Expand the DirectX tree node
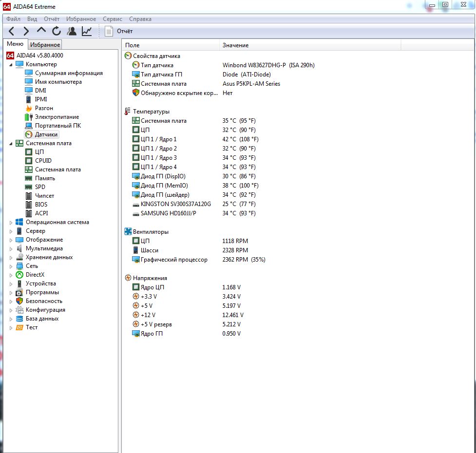 click(x=11, y=275)
